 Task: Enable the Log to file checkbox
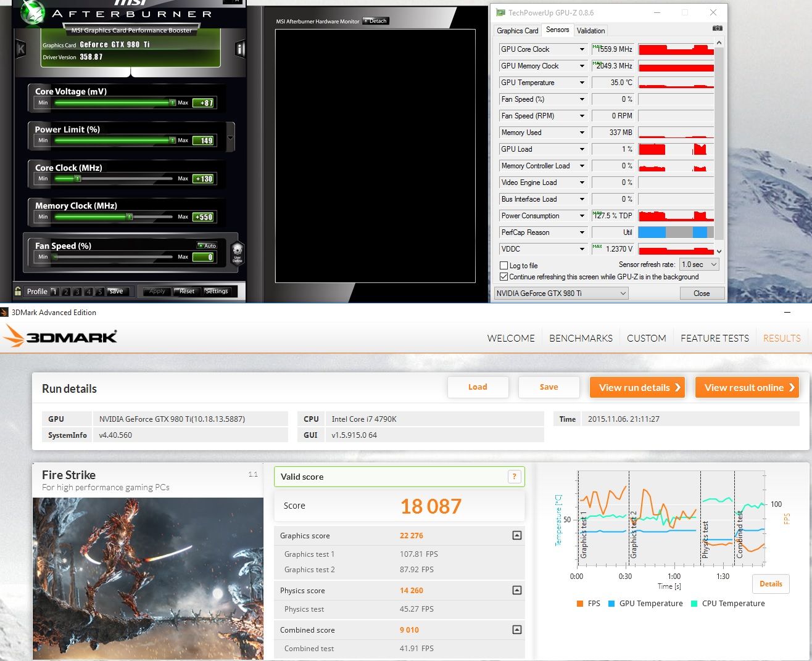(x=503, y=266)
